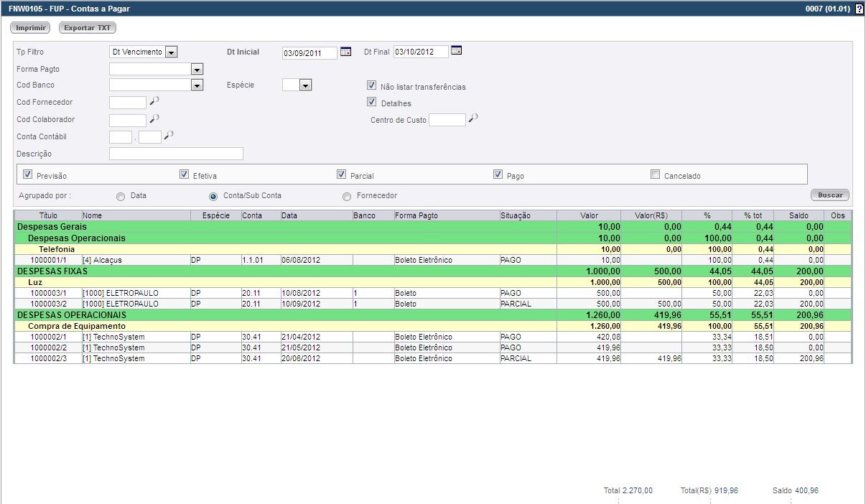Click the Imprimir button
The image size is (866, 504).
(30, 28)
